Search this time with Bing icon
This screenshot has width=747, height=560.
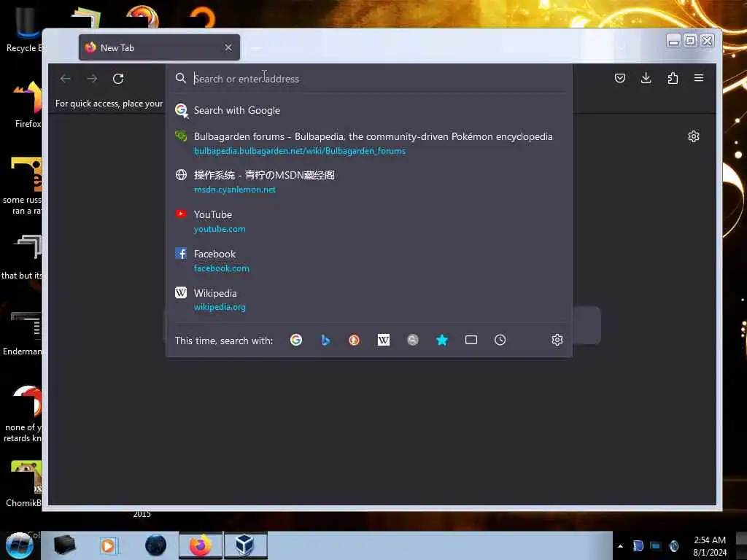click(x=325, y=340)
